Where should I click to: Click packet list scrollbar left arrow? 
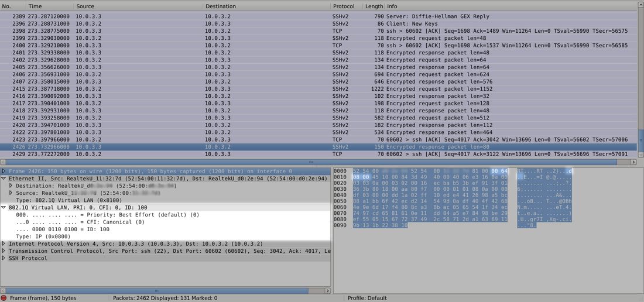pyautogui.click(x=3, y=162)
